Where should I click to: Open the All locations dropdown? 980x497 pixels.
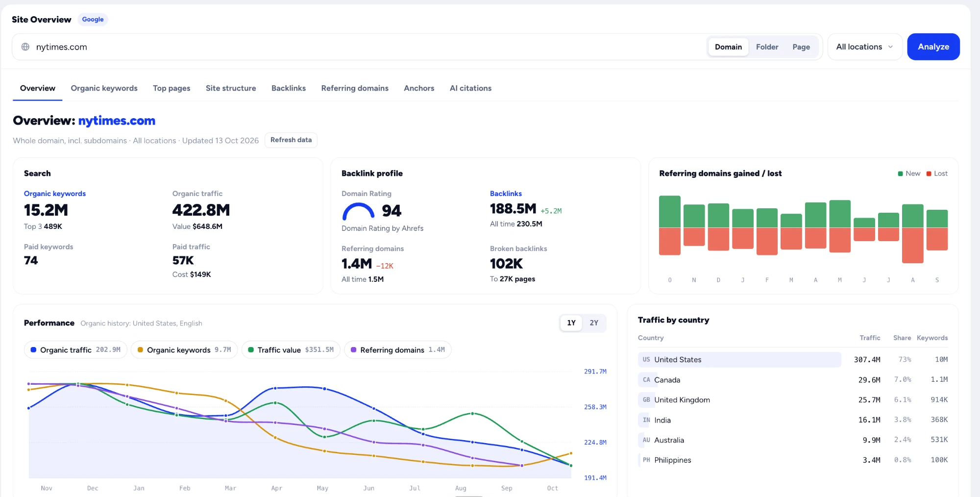865,47
